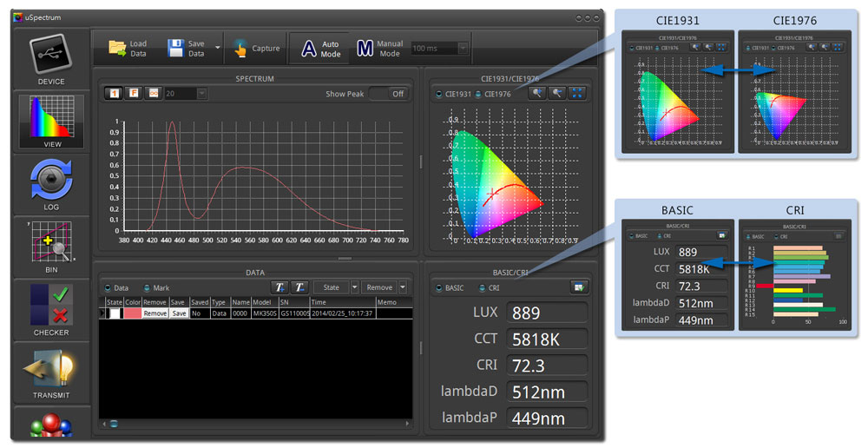Click the Remove button in data row
Screen dimensions: 868x448
point(155,313)
